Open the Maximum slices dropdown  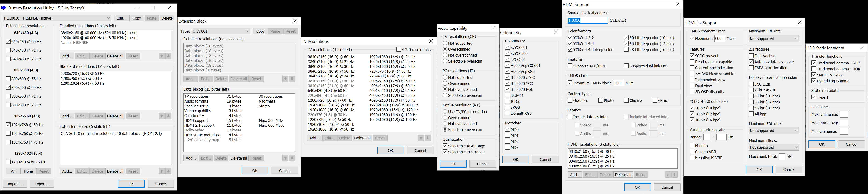(774, 148)
